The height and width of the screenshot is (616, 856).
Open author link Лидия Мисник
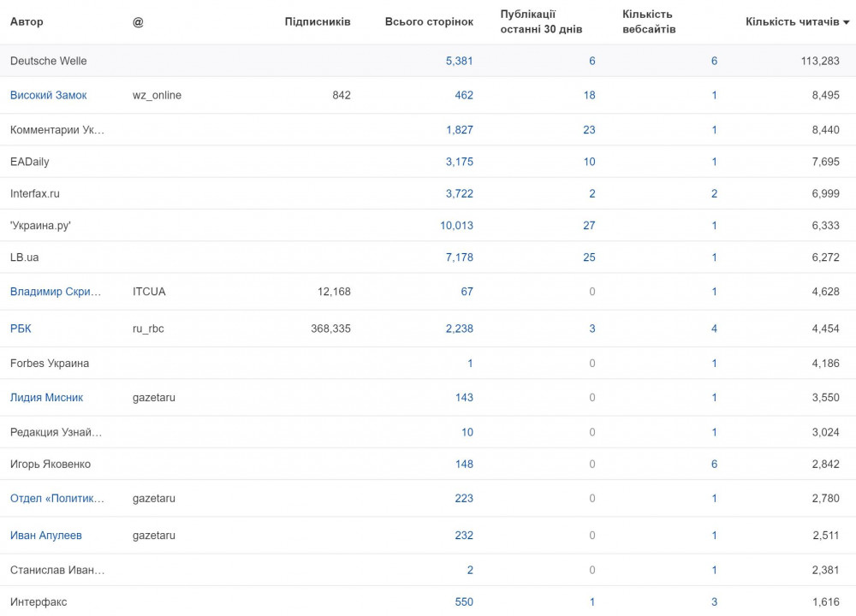(46, 397)
